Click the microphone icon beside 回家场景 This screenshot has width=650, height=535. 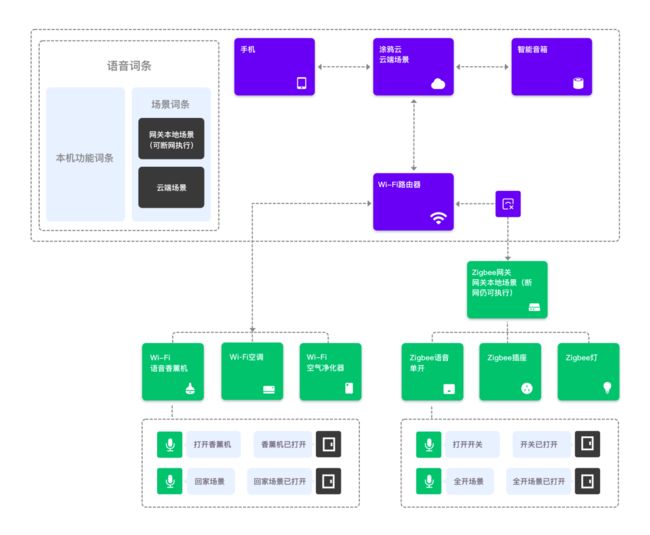(170, 481)
